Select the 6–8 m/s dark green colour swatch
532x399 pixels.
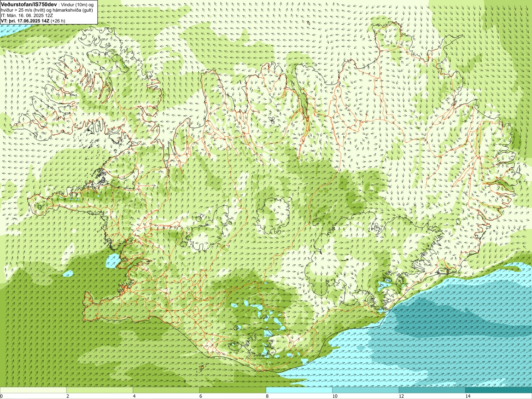pyautogui.click(x=233, y=390)
